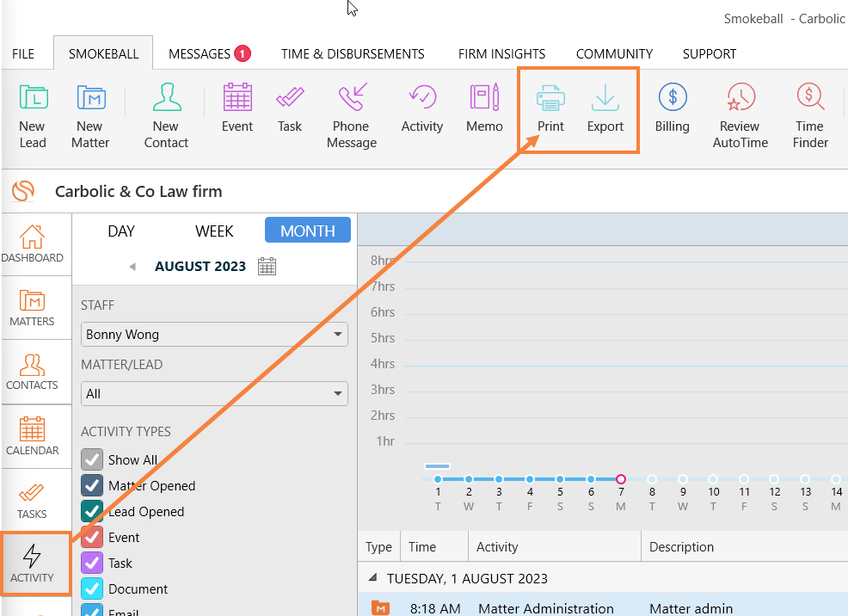Add a New Contact
Image resolution: width=848 pixels, height=616 pixels.
click(x=166, y=116)
